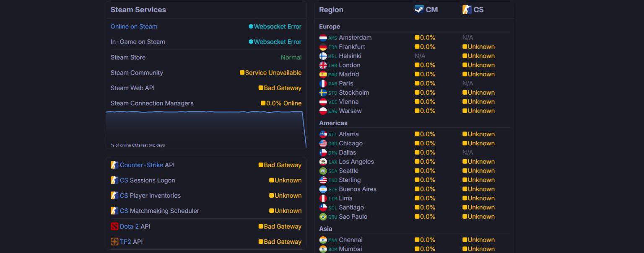The height and width of the screenshot is (253, 644).
Task: Click the CS icon beside Matchmaking Scheduler
Action: click(114, 211)
